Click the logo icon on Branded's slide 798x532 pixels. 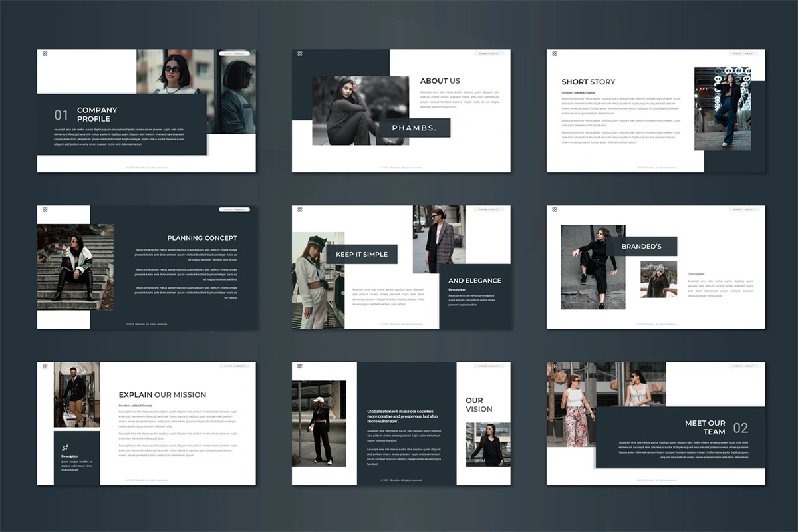555,209
